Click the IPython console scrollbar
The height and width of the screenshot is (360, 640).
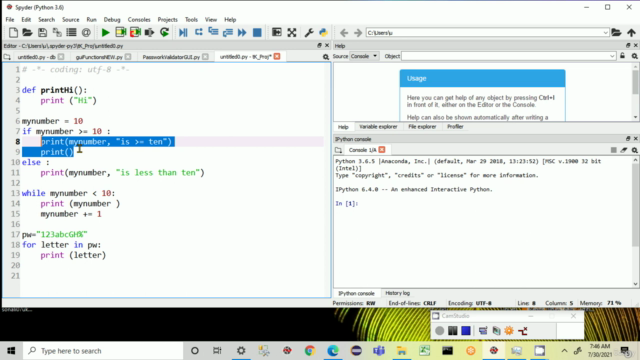point(636,222)
